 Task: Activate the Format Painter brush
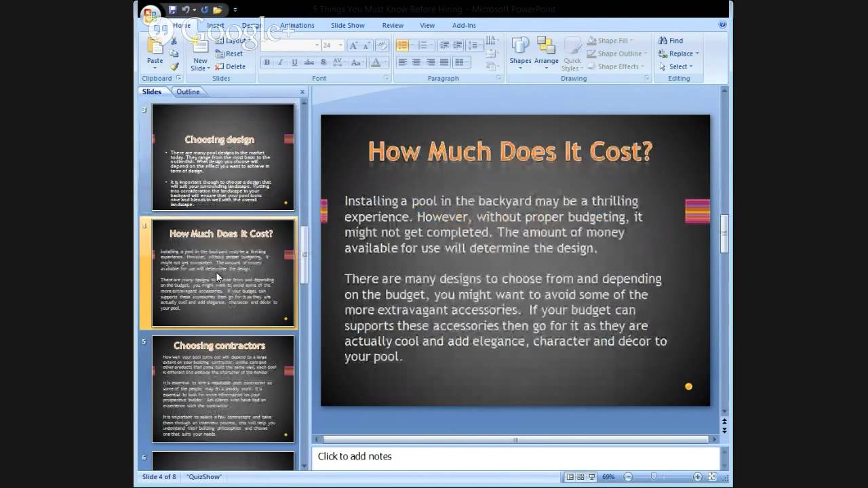click(174, 66)
